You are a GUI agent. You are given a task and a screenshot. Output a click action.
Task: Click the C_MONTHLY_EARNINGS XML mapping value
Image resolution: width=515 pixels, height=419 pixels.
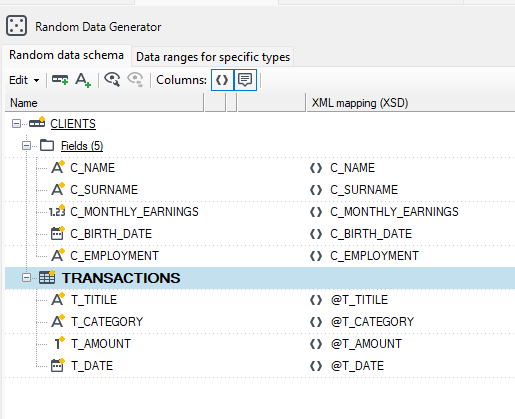point(394,212)
